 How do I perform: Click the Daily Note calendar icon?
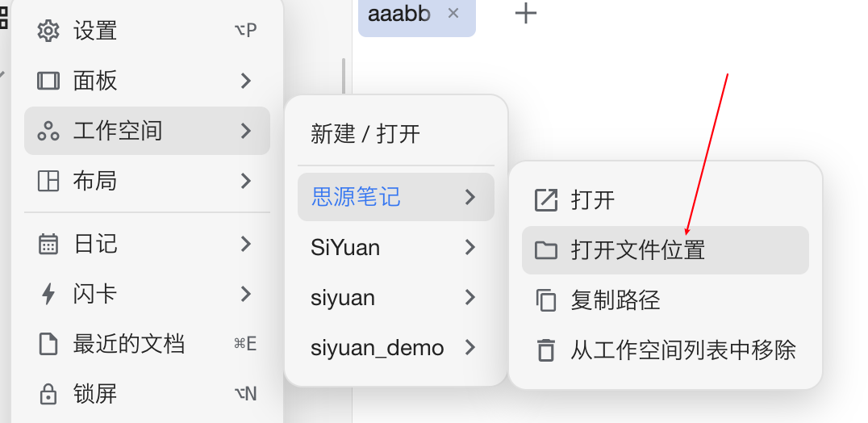tap(48, 244)
